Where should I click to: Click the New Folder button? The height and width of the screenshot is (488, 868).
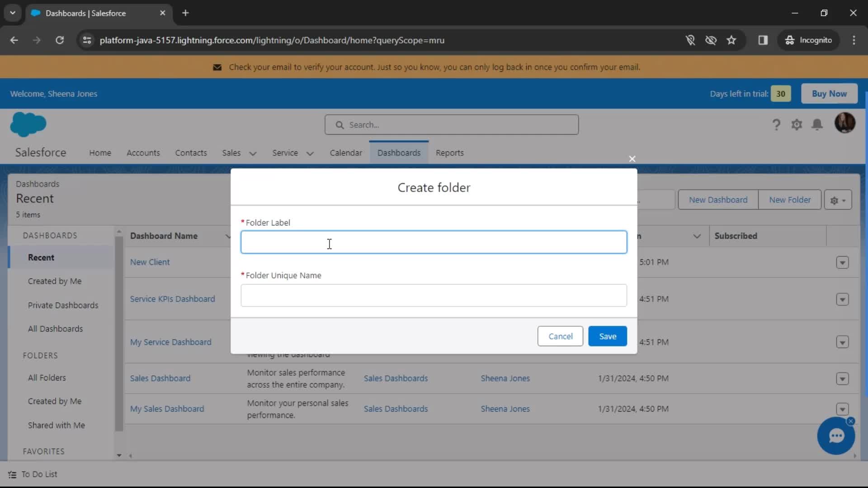(x=790, y=200)
